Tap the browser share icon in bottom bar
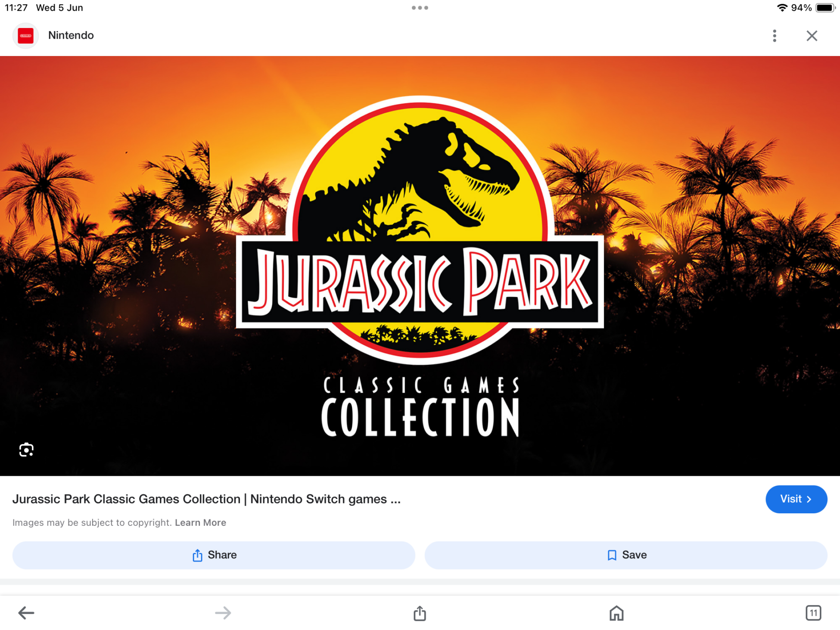The image size is (840, 630). pyautogui.click(x=420, y=613)
